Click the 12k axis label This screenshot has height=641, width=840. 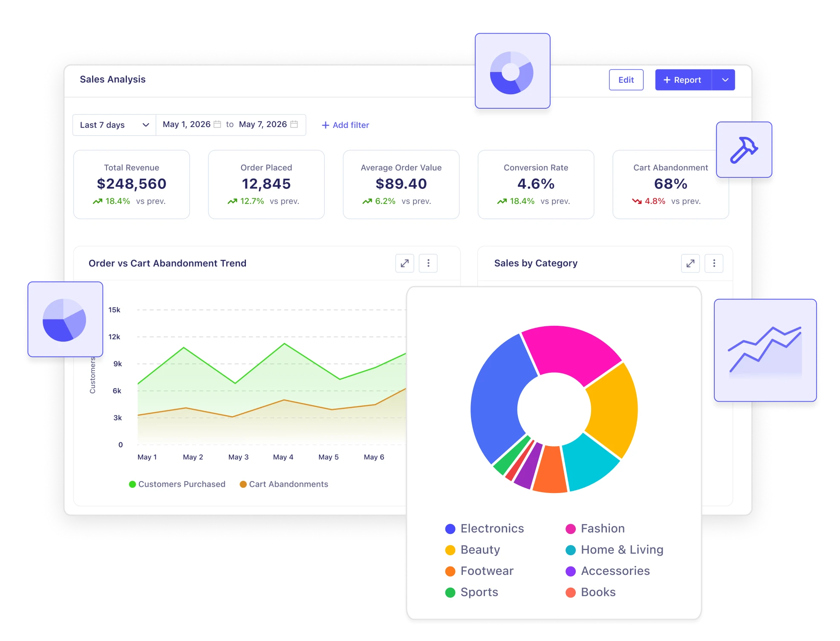coord(114,337)
